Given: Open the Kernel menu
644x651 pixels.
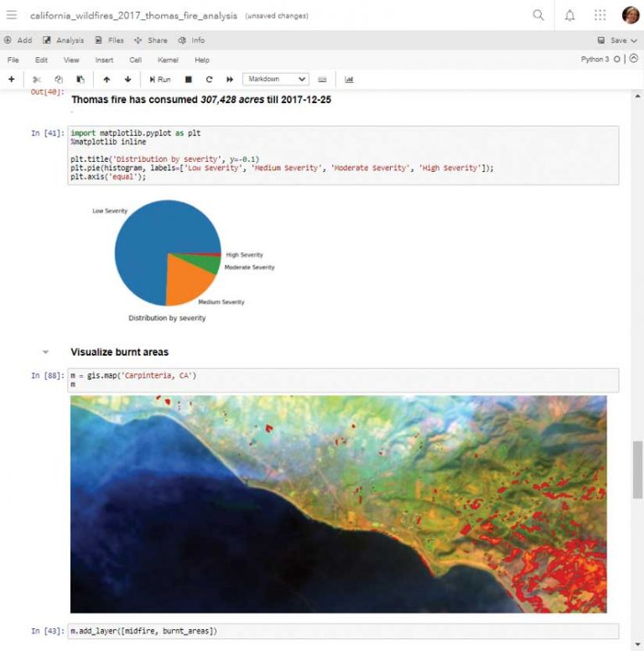Looking at the screenshot, I should [168, 60].
